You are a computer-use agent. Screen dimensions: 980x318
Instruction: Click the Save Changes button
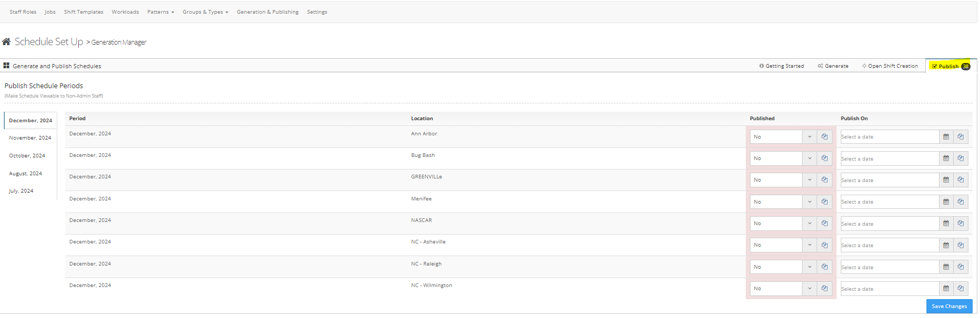949,306
